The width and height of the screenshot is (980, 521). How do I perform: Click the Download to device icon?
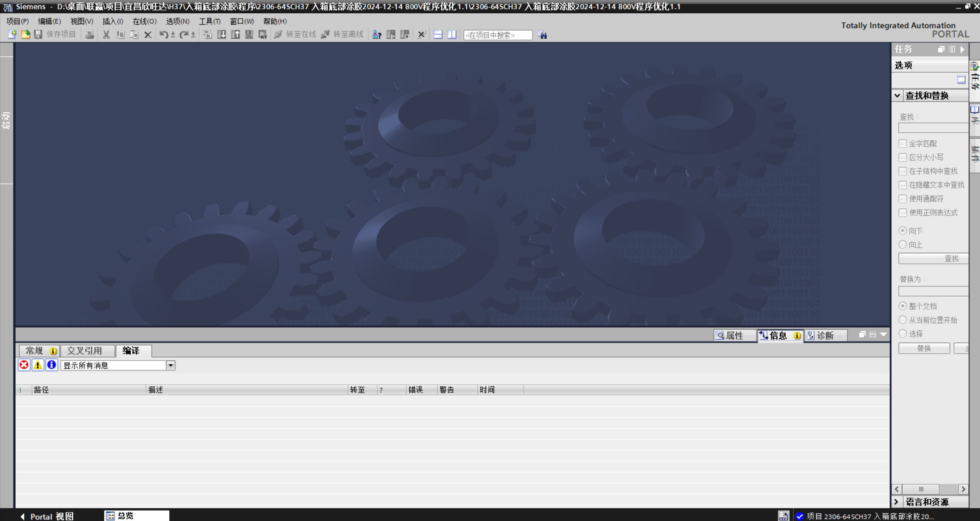[221, 35]
